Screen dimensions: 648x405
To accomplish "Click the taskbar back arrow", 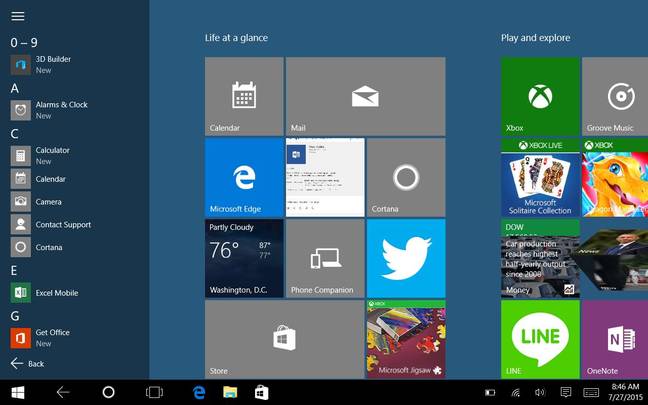I will pos(63,392).
